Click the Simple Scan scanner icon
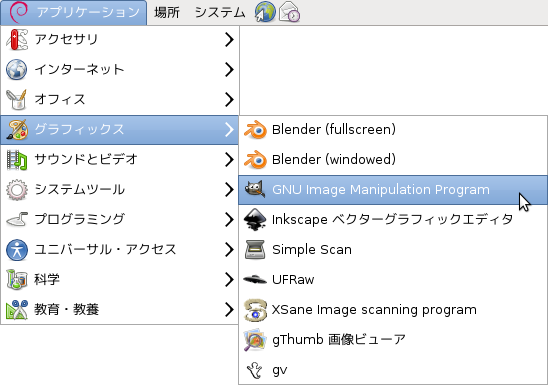This screenshot has height=385, width=548. click(255, 249)
